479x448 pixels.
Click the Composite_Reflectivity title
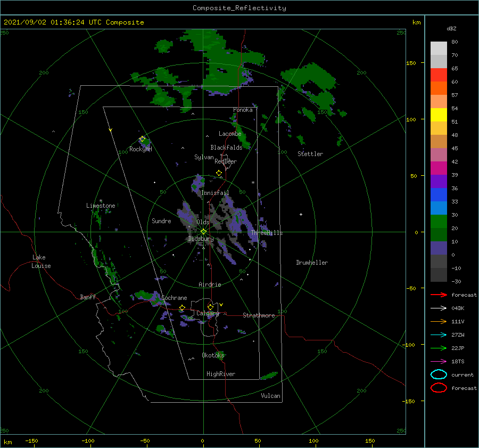coord(240,8)
